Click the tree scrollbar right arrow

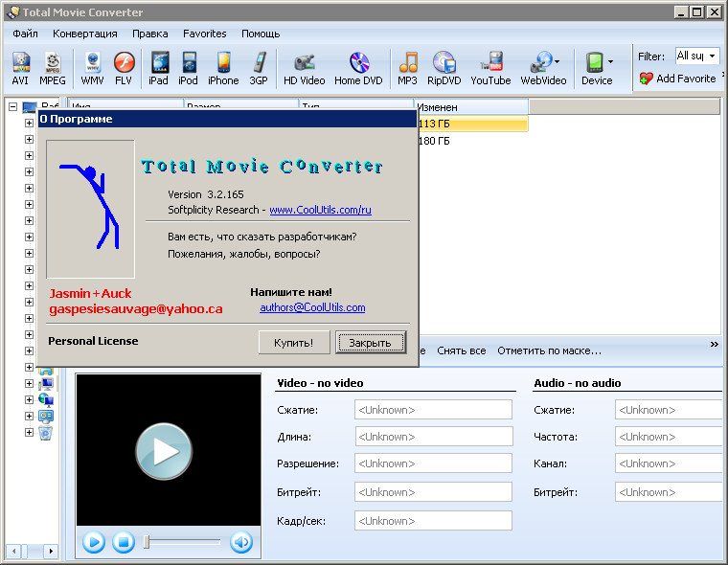51,551
